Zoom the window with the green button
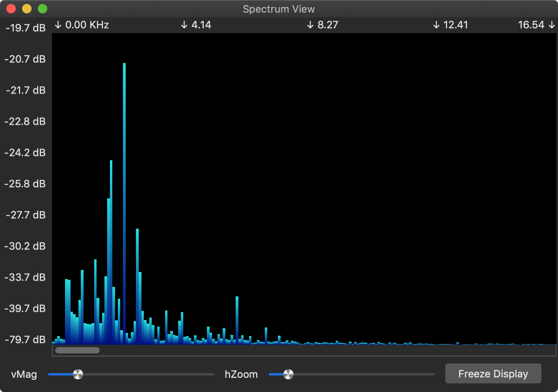This screenshot has height=392, width=558. pos(43,9)
